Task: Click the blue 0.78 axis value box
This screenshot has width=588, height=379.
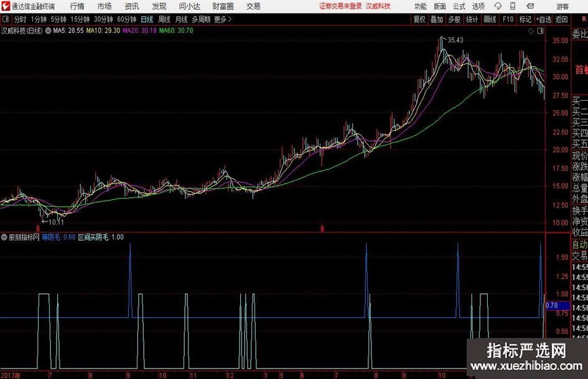Action: pyautogui.click(x=558, y=306)
